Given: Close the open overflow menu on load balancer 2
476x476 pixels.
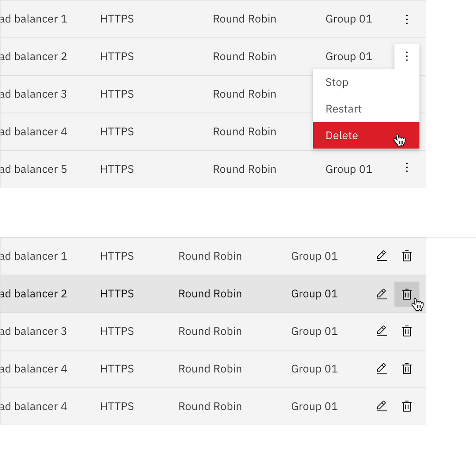Looking at the screenshot, I should 407,56.
